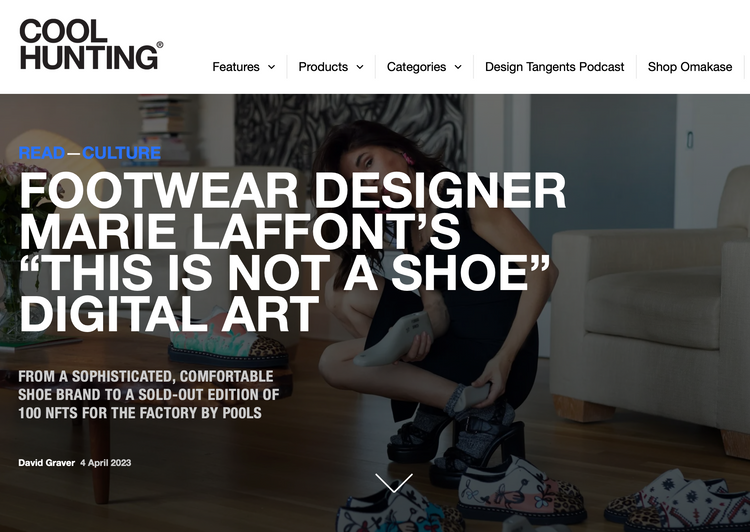Open the Categories menu

(416, 67)
